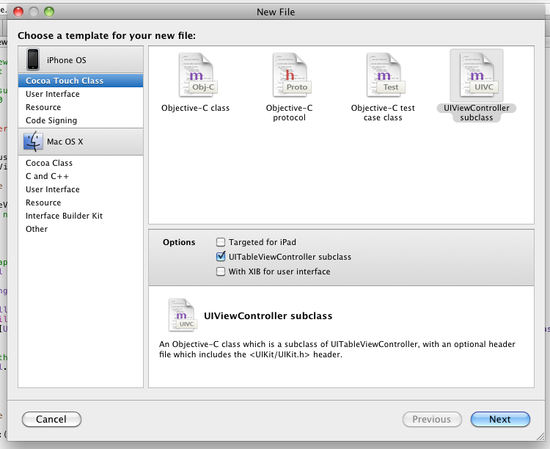The height and width of the screenshot is (449, 550).
Task: Click the Mac OS X section header
Action: tap(81, 141)
